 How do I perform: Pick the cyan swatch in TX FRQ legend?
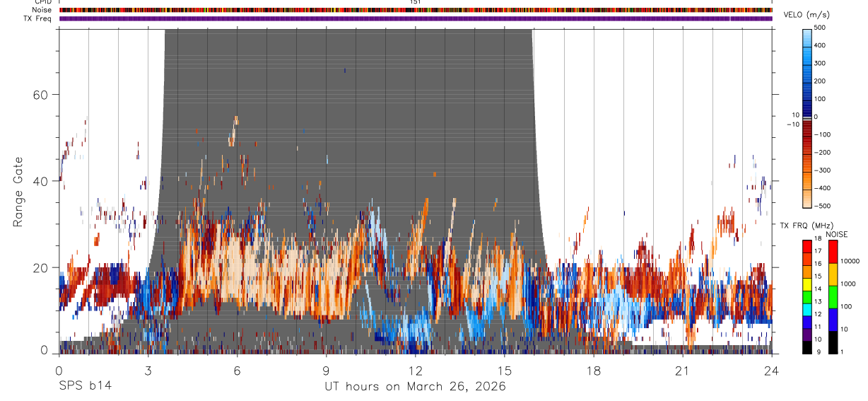[x=807, y=310]
